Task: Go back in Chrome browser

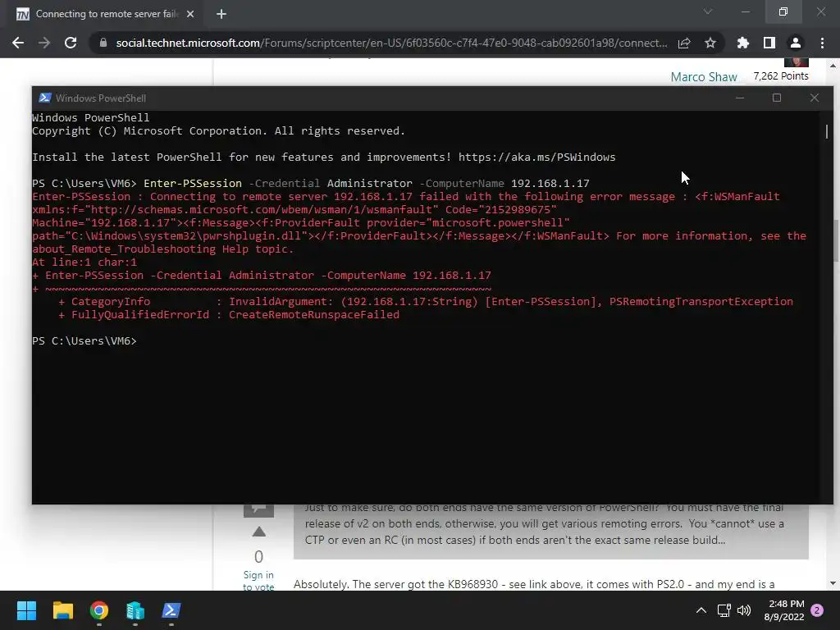Action: click(x=18, y=43)
